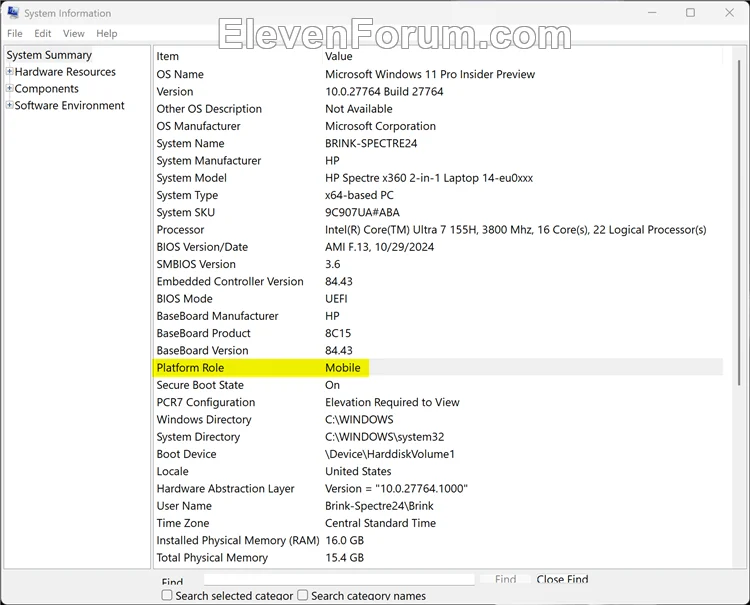Enable Search category names only checkbox

tap(302, 595)
